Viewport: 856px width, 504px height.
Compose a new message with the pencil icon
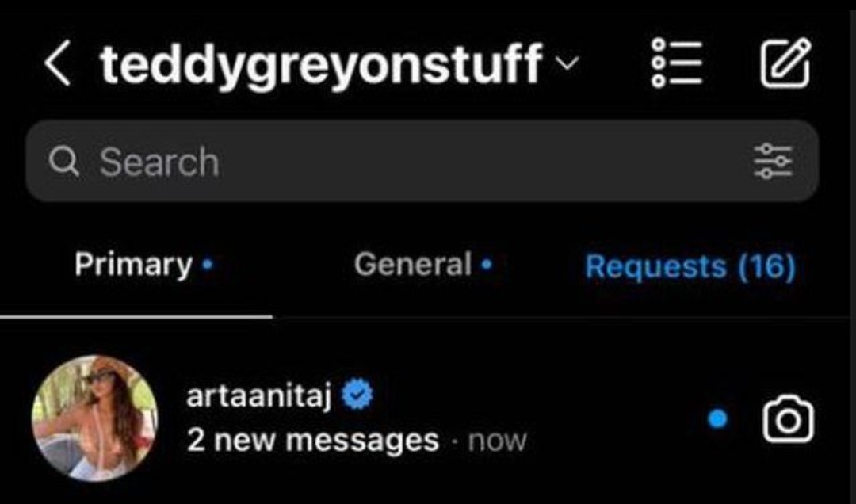coord(785,63)
